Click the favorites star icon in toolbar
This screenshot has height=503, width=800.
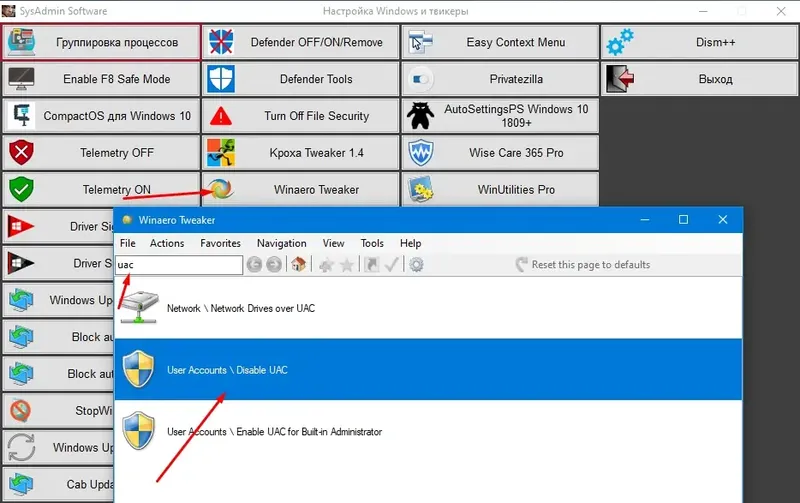[x=347, y=265]
